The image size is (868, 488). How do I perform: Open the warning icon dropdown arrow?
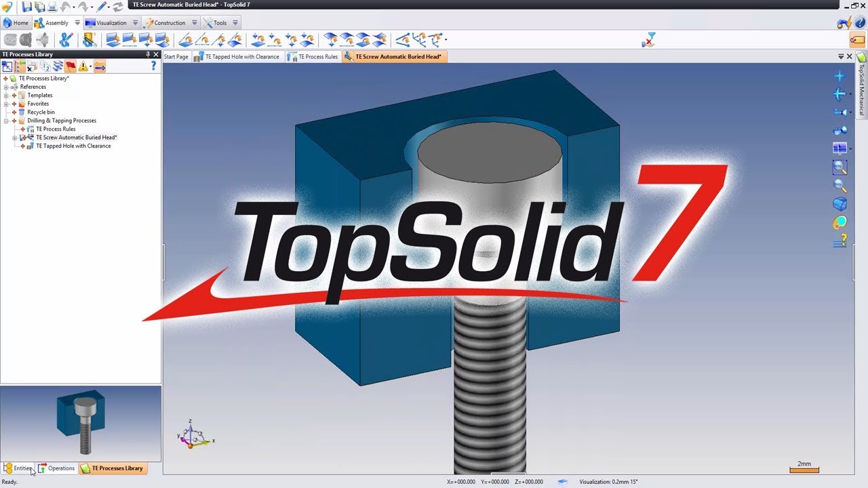pyautogui.click(x=90, y=66)
